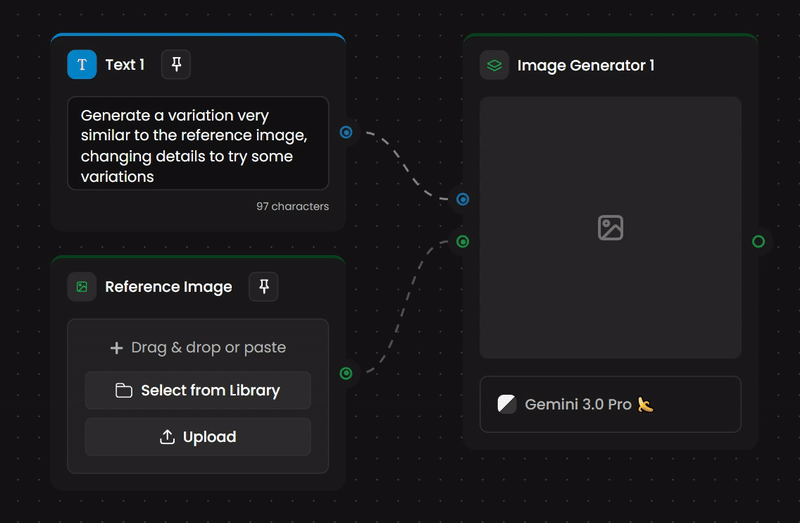Viewport: 800px width, 523px height.
Task: Select the Text 1 node title
Action: 125,65
